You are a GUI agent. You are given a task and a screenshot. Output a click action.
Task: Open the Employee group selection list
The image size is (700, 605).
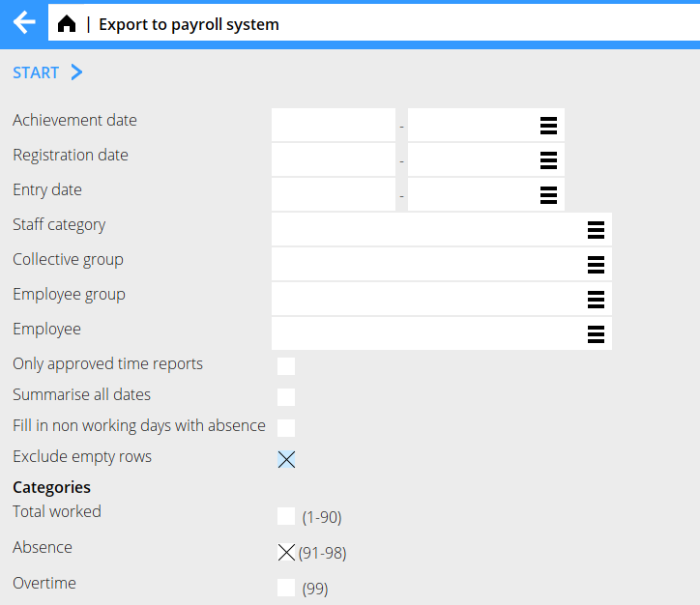[x=596, y=300]
